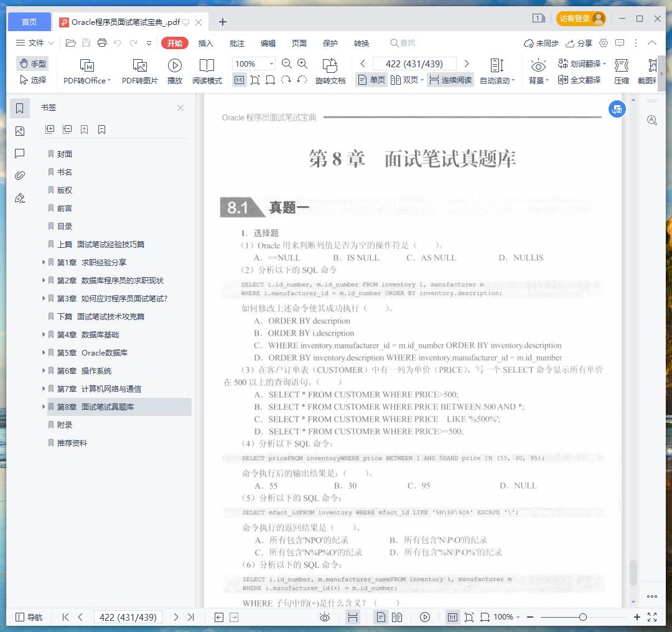Screen dimensions: 672x632
Task: Click the open file folder icon
Action: pos(71,43)
